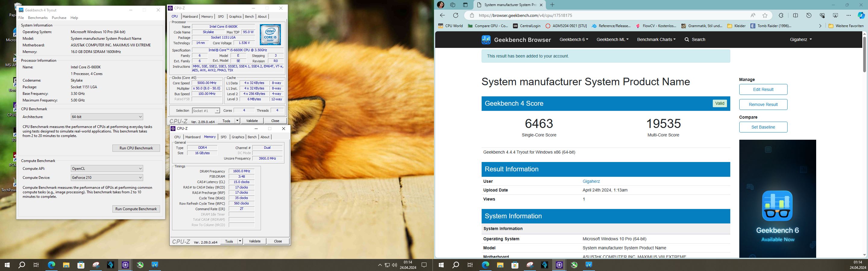The width and height of the screenshot is (868, 271).
Task: Switch to SPD tab in CPU-Z memory window
Action: tap(223, 137)
